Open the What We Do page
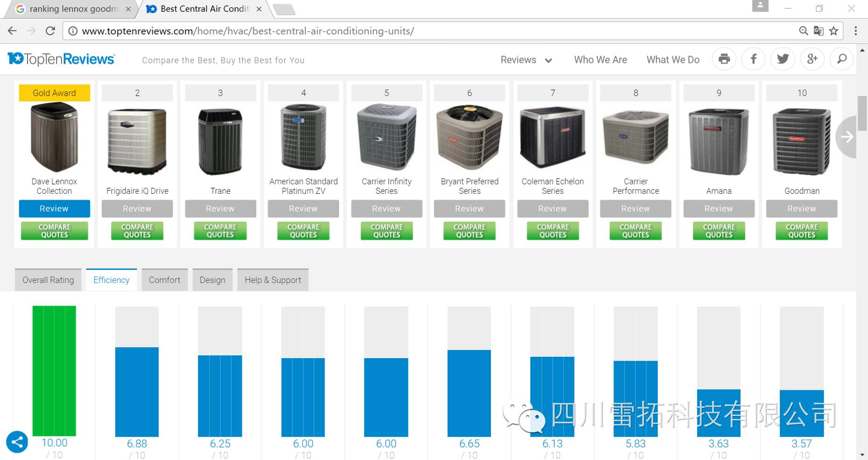The height and width of the screenshot is (460, 868). tap(673, 60)
